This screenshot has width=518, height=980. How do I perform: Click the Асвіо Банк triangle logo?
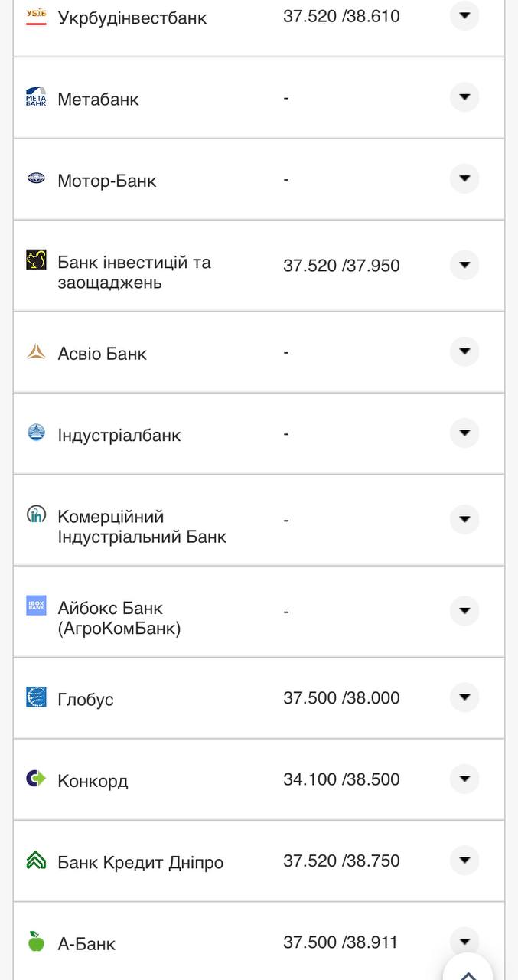36,351
